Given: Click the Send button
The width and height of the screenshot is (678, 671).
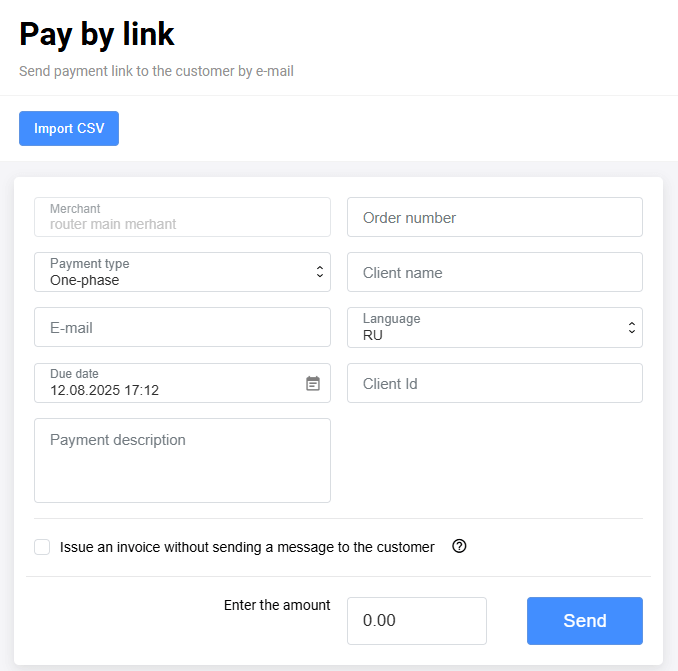Looking at the screenshot, I should coord(584,621).
